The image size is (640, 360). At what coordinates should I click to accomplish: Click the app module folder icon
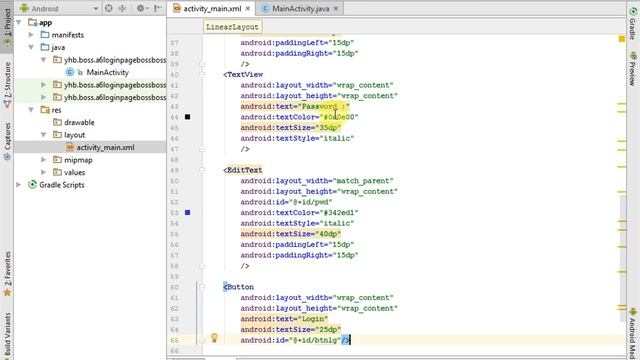point(32,22)
